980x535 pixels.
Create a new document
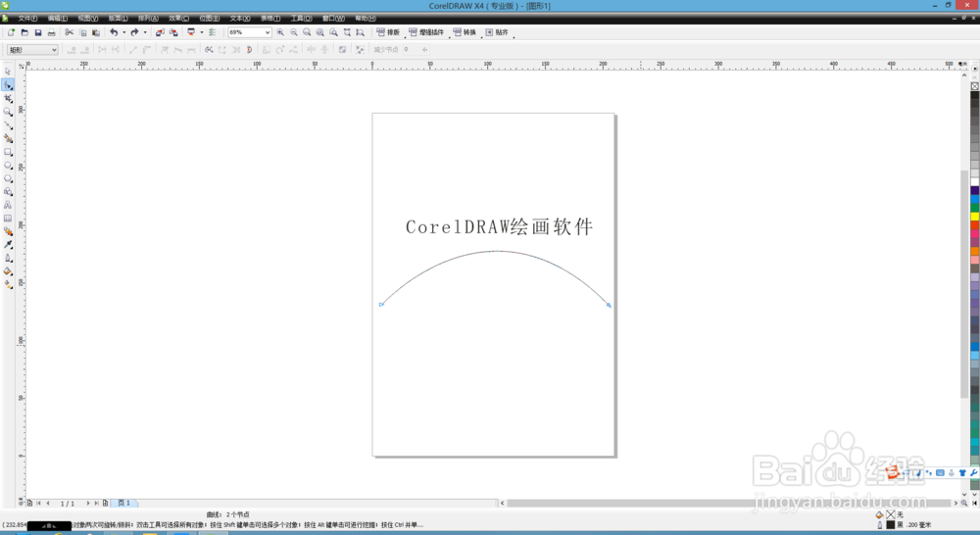click(11, 32)
